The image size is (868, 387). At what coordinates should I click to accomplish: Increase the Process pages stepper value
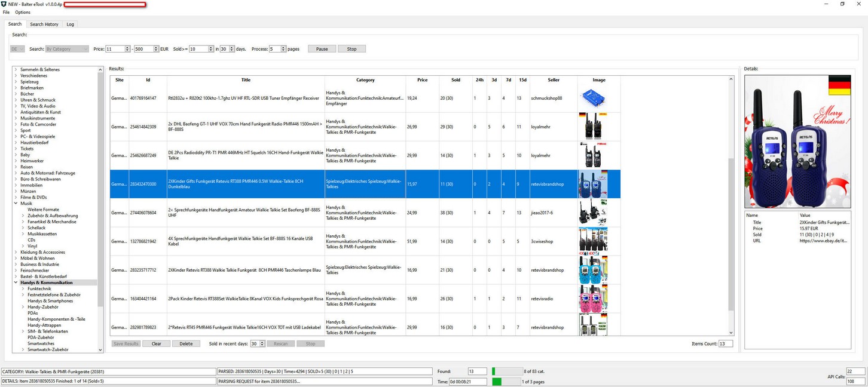coord(283,47)
